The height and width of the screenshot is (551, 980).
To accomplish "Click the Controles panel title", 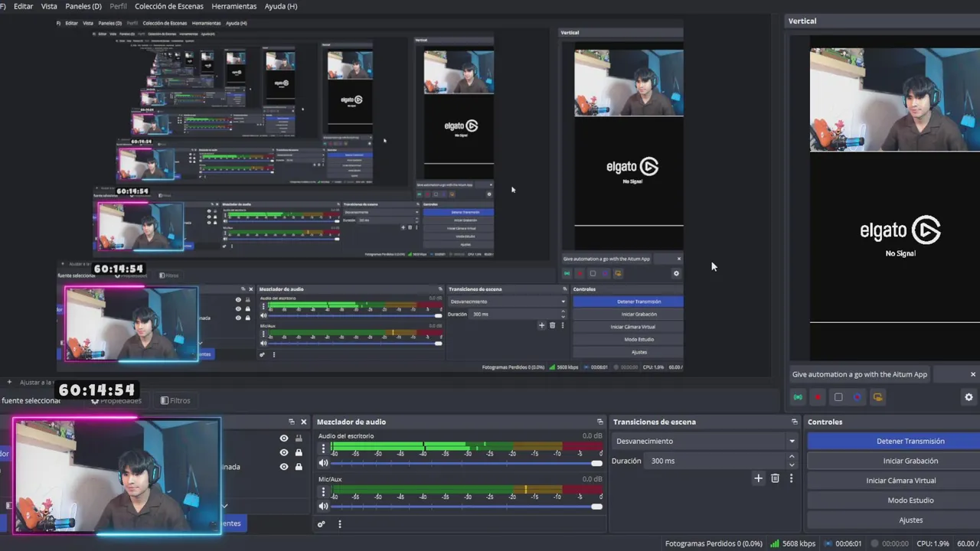I will tap(825, 422).
